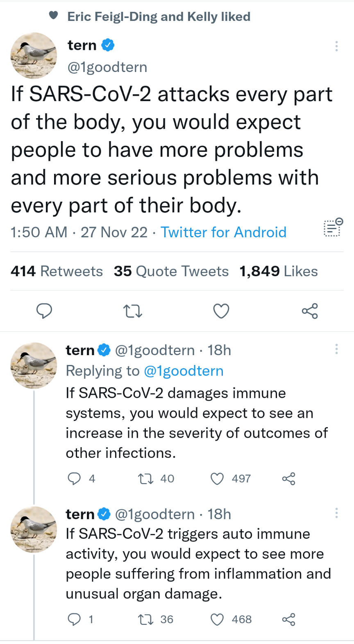Open the thread reader icon beside the timestamp

point(333,227)
